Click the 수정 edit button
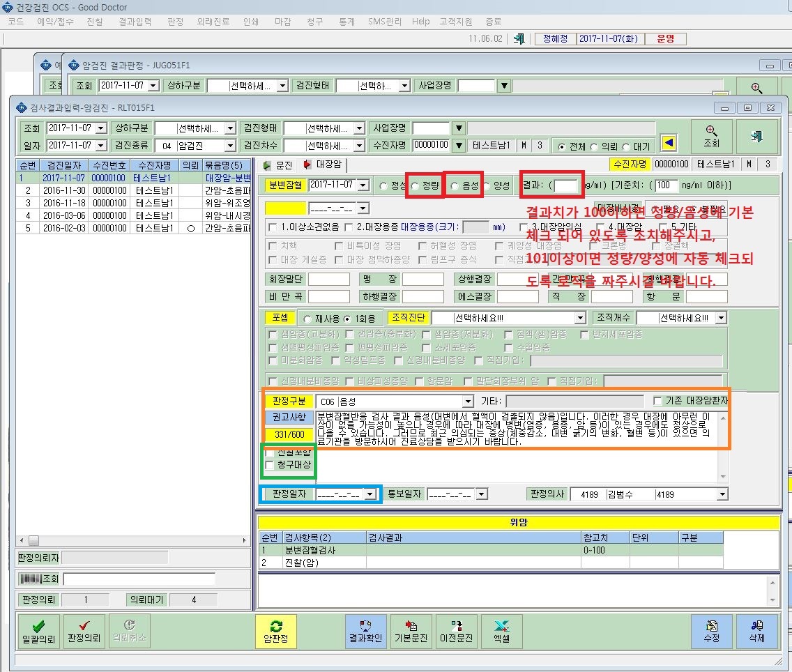 coord(711,631)
